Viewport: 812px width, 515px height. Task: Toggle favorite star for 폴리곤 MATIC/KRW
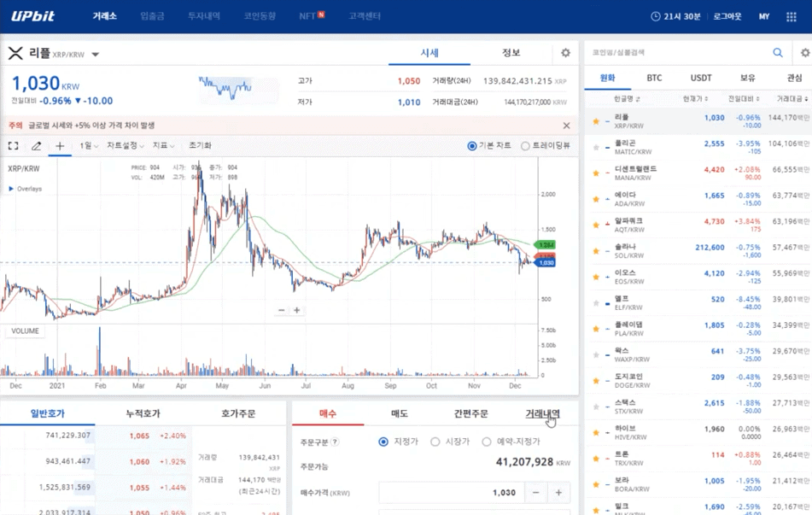point(596,147)
